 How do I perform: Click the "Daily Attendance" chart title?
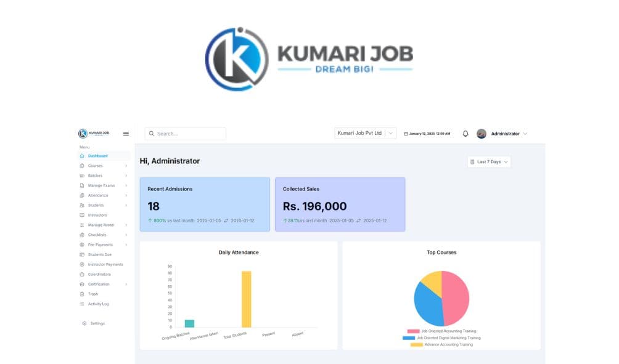[239, 253]
